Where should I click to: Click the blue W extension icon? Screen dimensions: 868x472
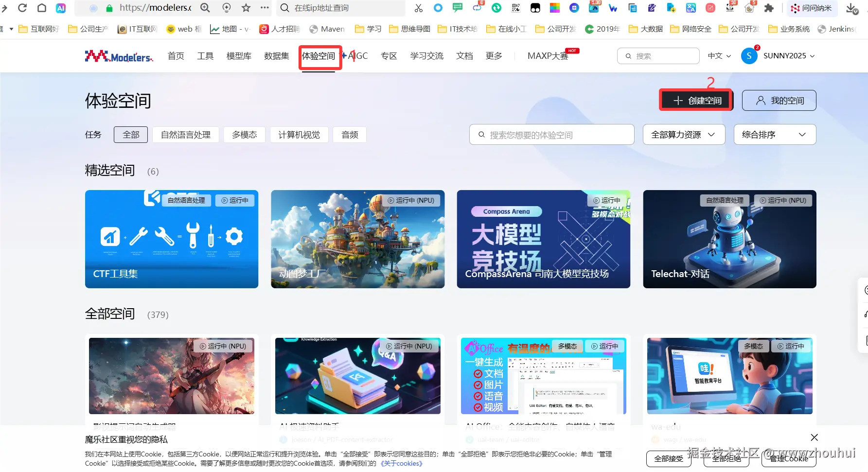click(613, 8)
